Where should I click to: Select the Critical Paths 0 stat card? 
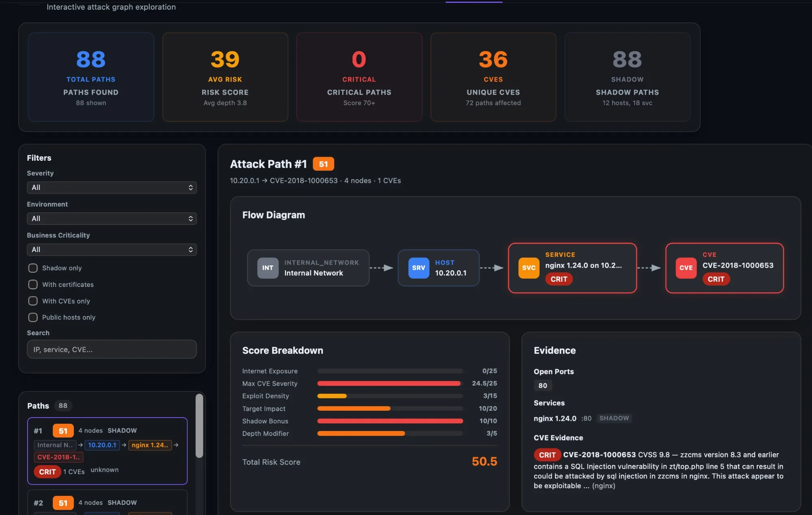tap(359, 77)
